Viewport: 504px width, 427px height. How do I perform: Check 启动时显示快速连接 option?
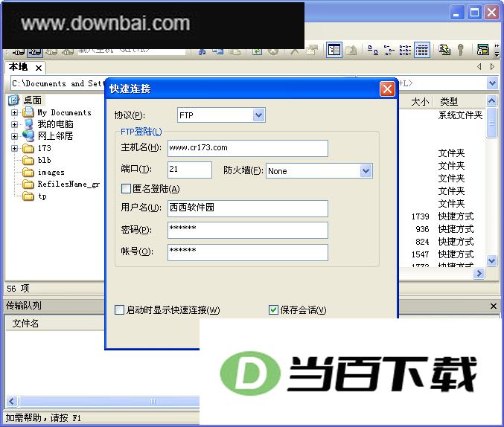pyautogui.click(x=119, y=310)
